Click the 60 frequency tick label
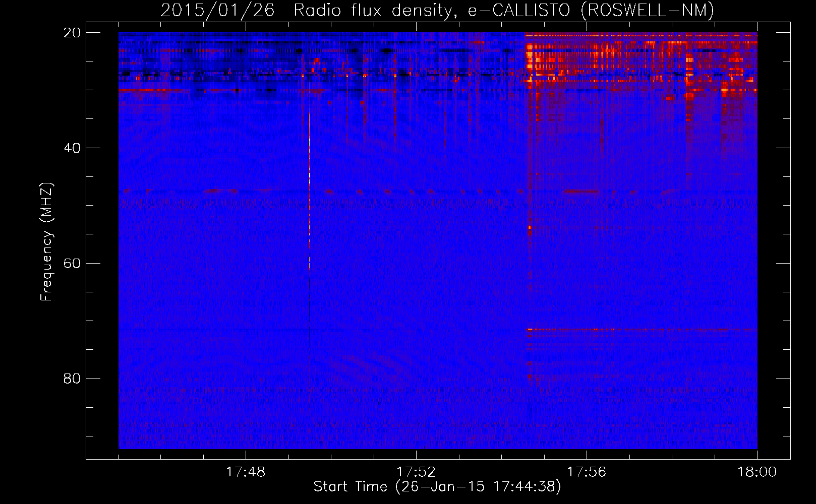This screenshot has width=816, height=504. point(72,264)
